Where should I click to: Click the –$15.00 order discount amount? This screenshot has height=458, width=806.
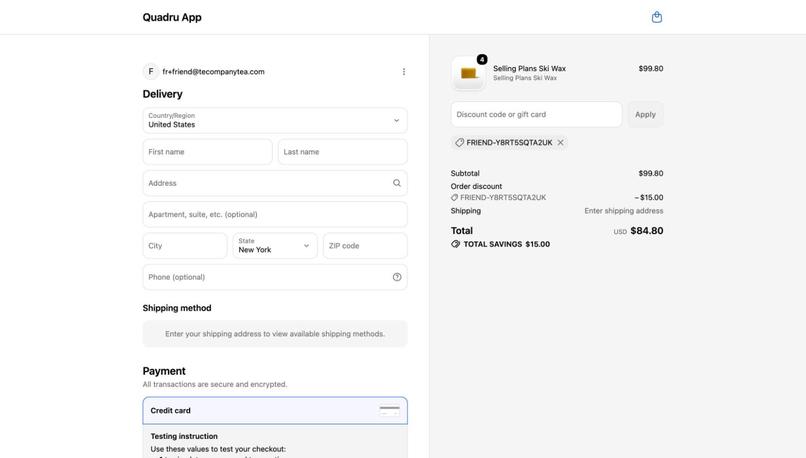click(x=649, y=197)
